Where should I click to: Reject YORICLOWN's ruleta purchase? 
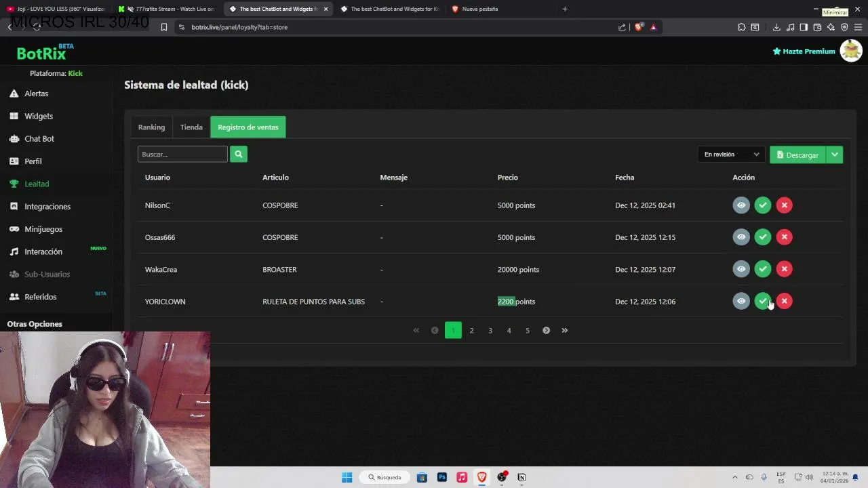click(784, 301)
